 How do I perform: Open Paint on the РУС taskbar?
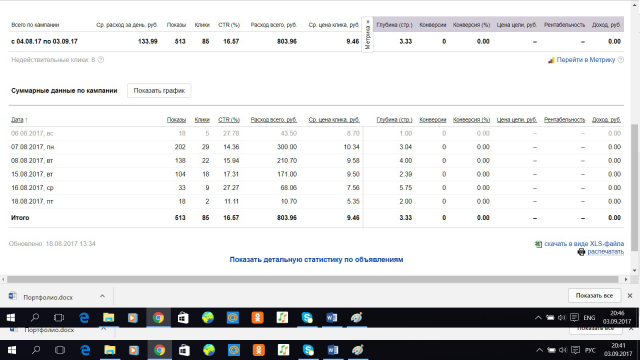pyautogui.click(x=358, y=350)
